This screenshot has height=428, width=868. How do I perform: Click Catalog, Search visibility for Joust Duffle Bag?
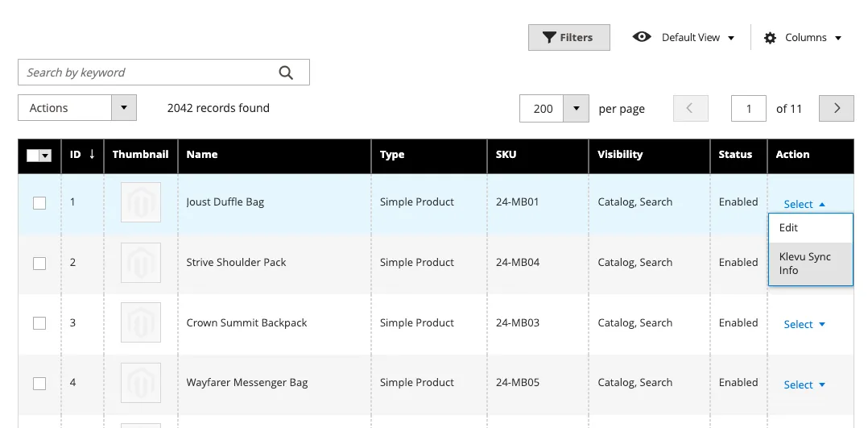click(635, 202)
